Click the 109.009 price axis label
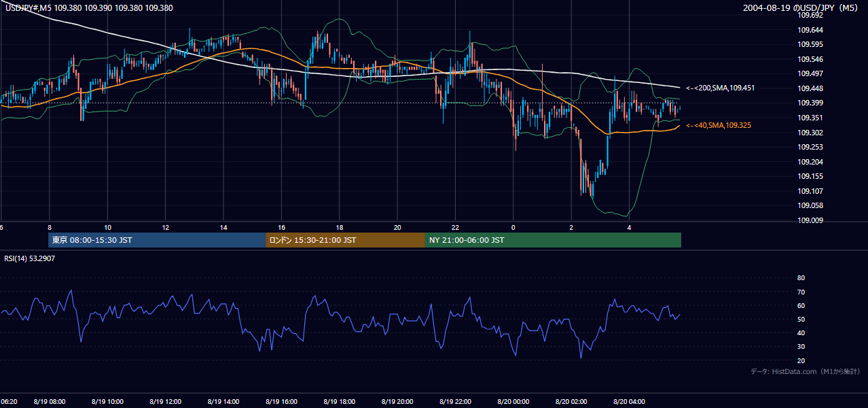The image size is (868, 408). (810, 220)
